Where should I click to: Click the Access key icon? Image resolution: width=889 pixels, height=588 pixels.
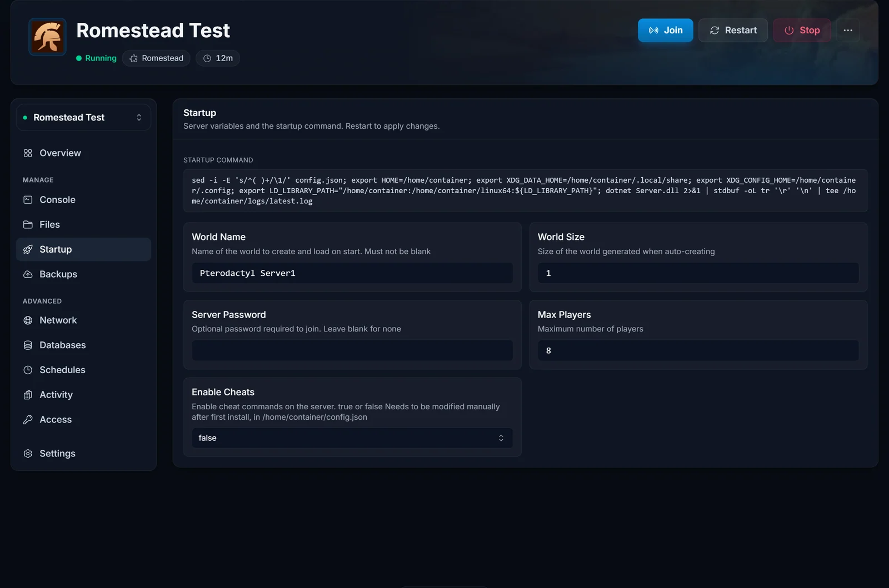28,420
